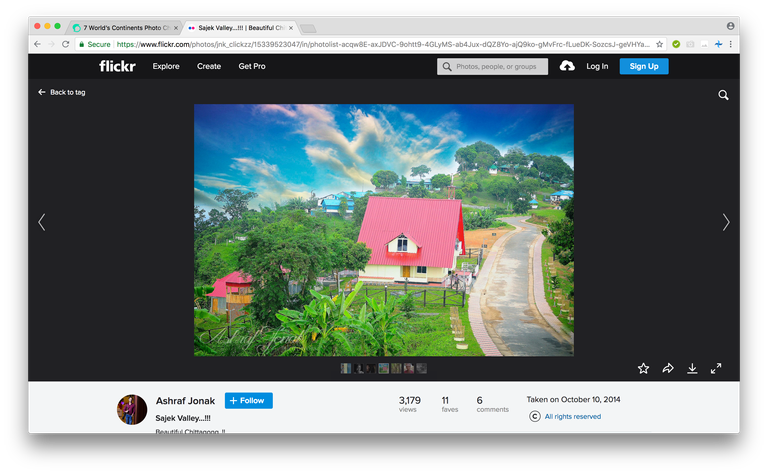Select the child-portrait thumbnail in filmstrip
Image resolution: width=768 pixels, height=474 pixels.
pyautogui.click(x=408, y=368)
